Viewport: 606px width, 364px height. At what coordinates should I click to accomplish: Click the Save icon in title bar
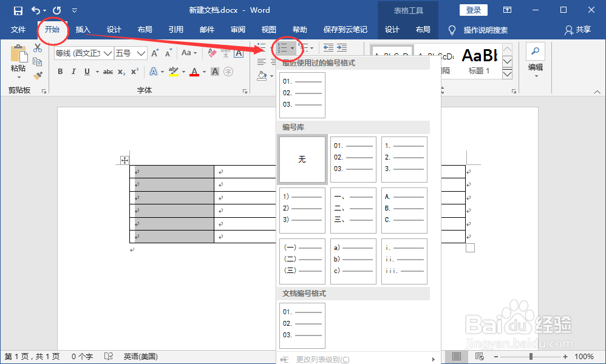click(18, 10)
